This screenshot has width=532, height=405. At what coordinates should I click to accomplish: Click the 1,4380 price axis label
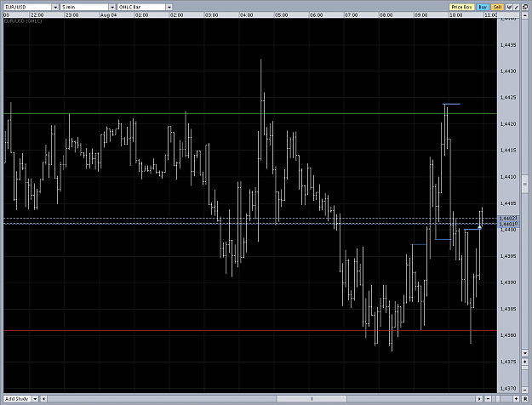pyautogui.click(x=508, y=335)
